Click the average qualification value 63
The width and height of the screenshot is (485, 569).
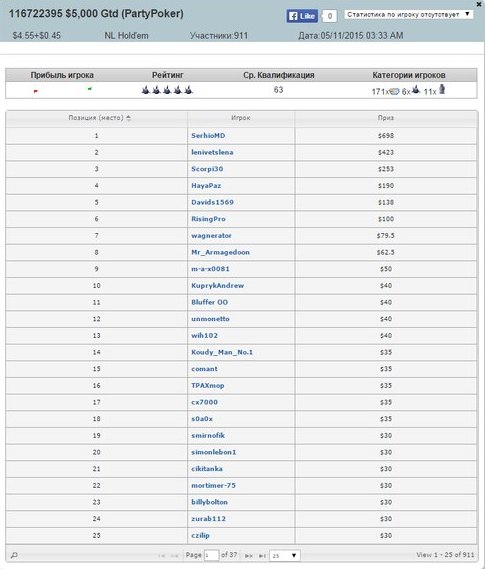tap(278, 90)
